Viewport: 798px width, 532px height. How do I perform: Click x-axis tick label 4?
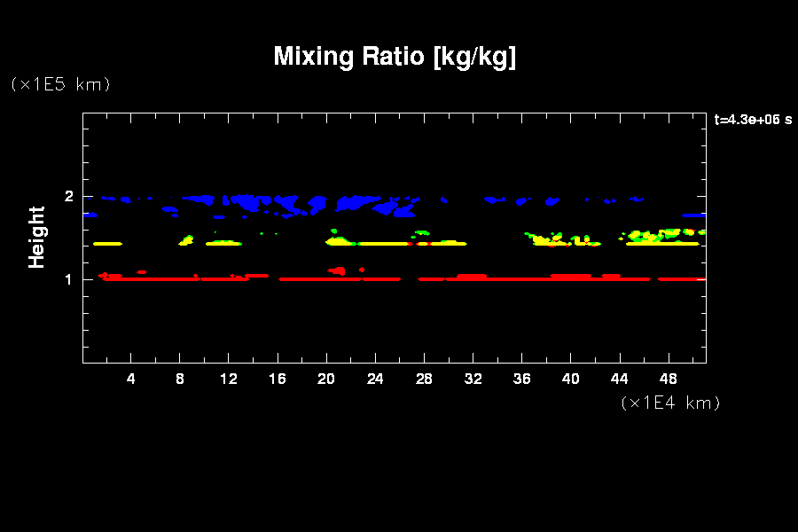[x=131, y=379]
